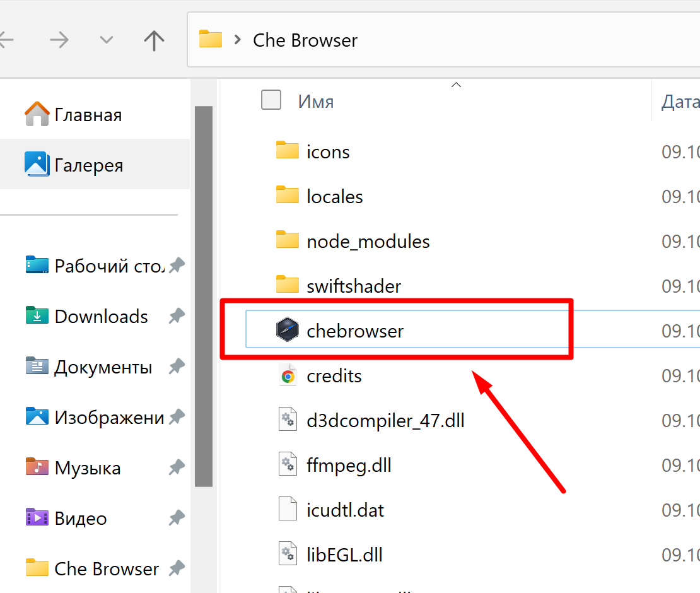The width and height of the screenshot is (700, 593).
Task: Click the sidebar Che Browser folder icon
Action: (x=37, y=568)
